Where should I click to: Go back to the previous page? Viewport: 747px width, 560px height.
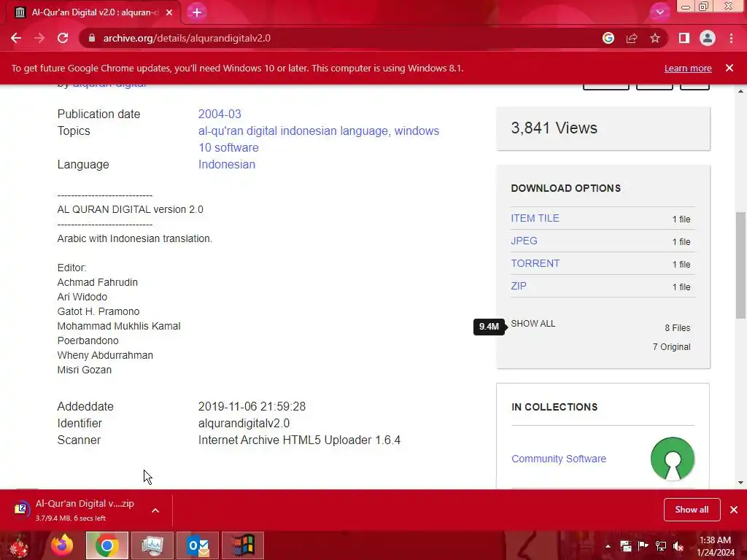[16, 38]
